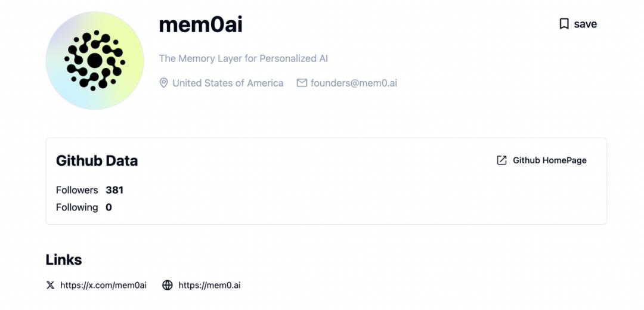Click the mem0ai avatar logo
The height and width of the screenshot is (310, 644).
[95, 60]
